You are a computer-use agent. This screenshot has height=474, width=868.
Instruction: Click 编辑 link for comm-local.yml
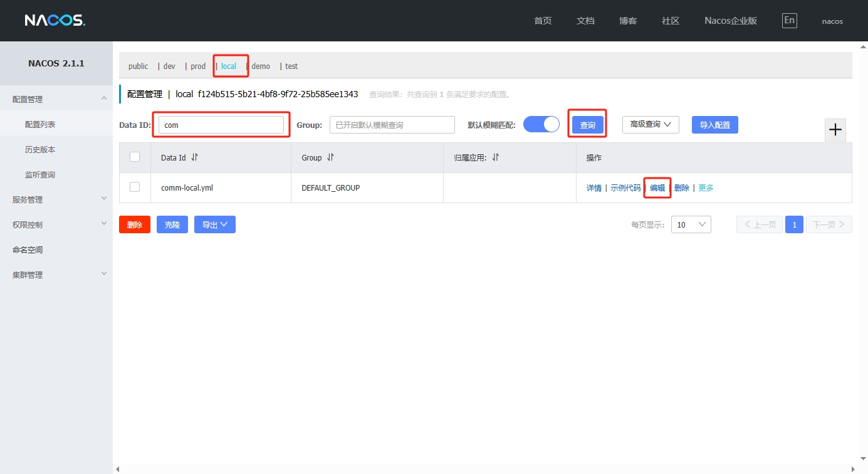(x=657, y=187)
